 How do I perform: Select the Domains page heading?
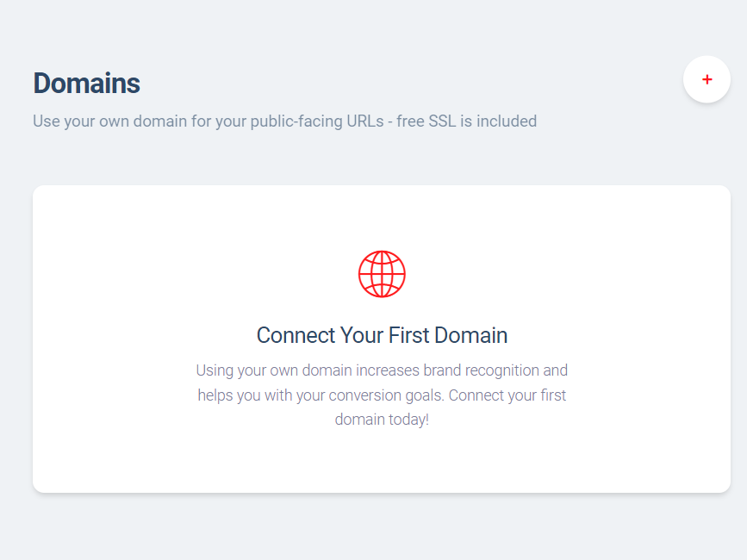[86, 84]
